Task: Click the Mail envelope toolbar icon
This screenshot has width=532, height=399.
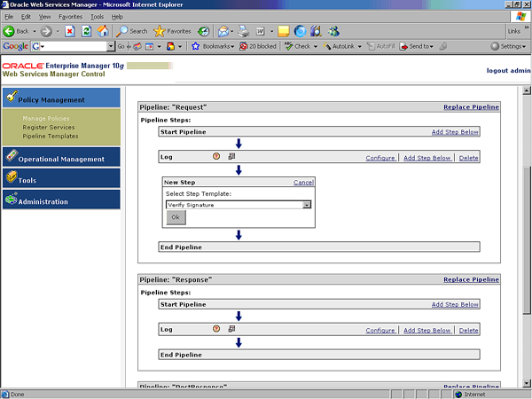Action: click(223, 31)
